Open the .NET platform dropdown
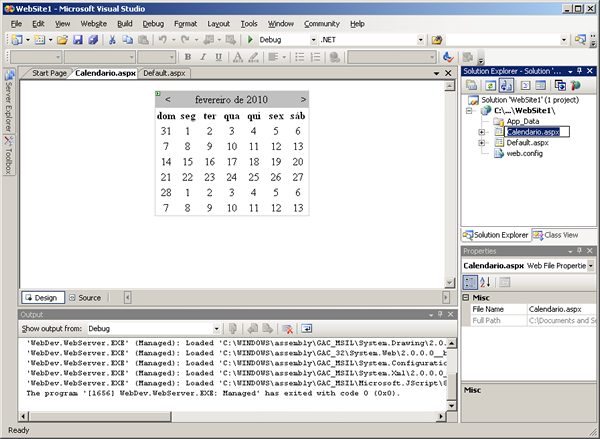600x439 pixels. [421, 40]
